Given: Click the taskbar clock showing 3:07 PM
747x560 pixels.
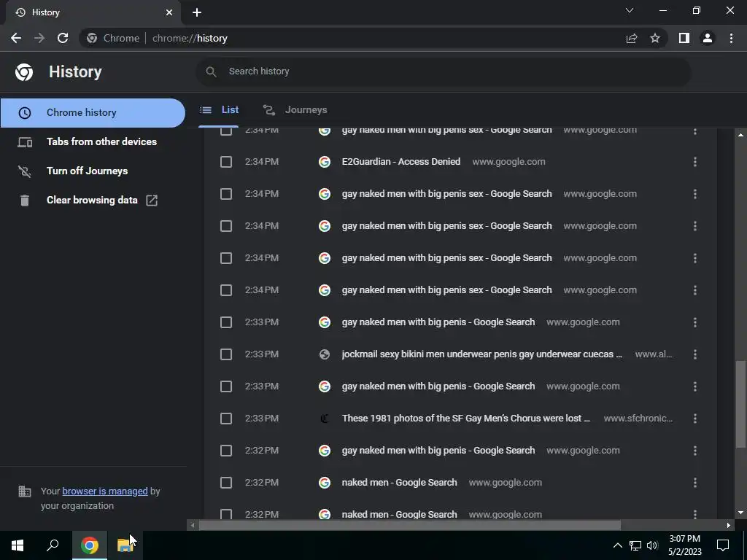Looking at the screenshot, I should (x=684, y=545).
